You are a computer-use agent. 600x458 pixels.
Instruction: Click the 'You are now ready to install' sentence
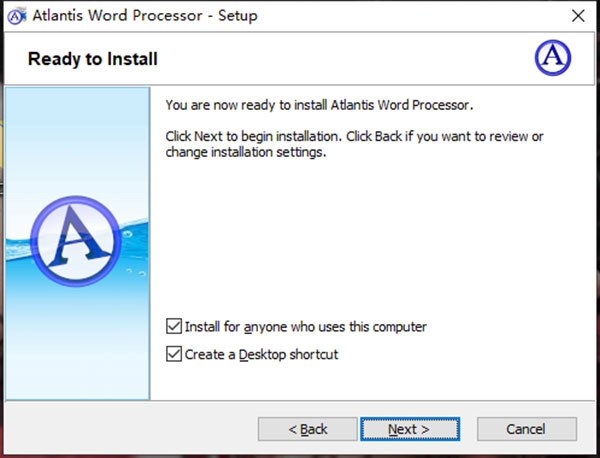[319, 105]
